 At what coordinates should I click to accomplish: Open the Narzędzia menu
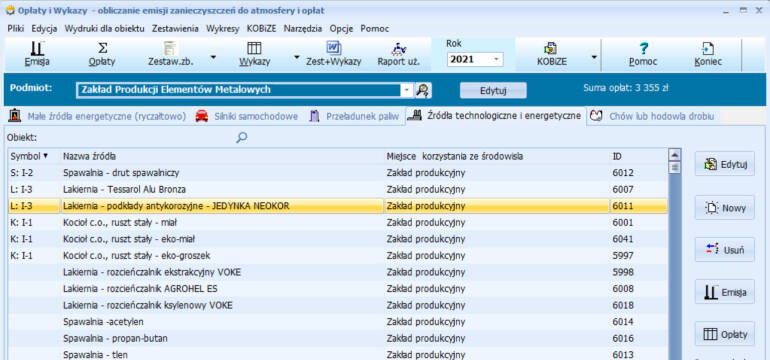pyautogui.click(x=303, y=28)
